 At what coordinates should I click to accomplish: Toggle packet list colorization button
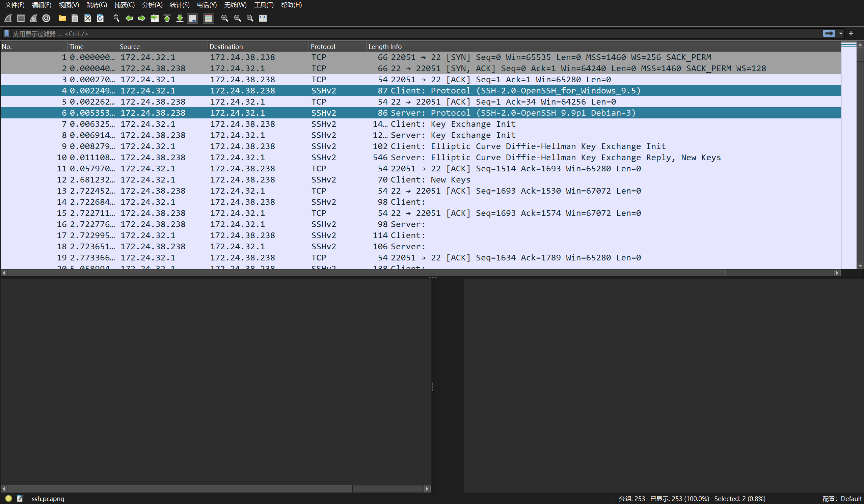tap(208, 18)
